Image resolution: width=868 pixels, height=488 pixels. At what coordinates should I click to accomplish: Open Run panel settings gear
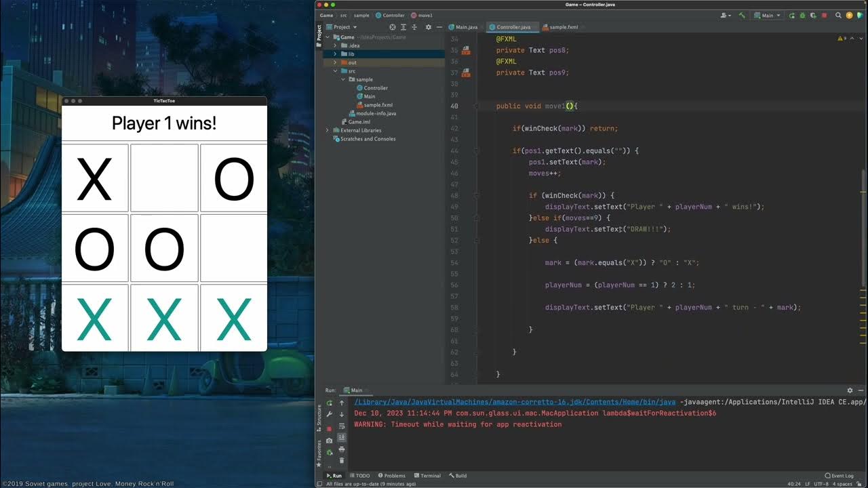pyautogui.click(x=850, y=390)
